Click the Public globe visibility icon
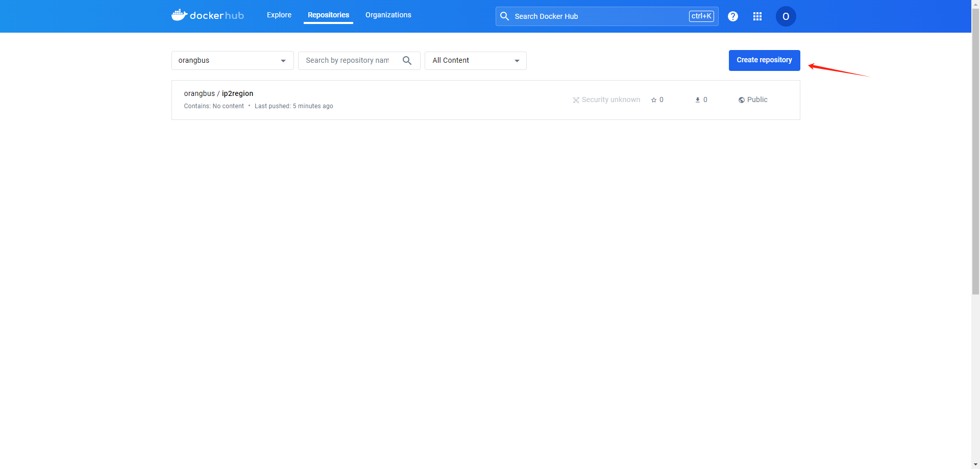Viewport: 980px width, 469px height. [x=741, y=100]
